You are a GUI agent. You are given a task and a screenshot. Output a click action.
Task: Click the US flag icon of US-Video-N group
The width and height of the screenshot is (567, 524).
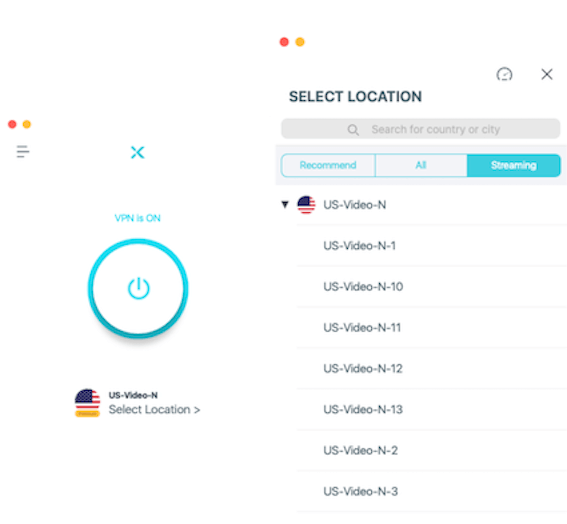point(306,205)
